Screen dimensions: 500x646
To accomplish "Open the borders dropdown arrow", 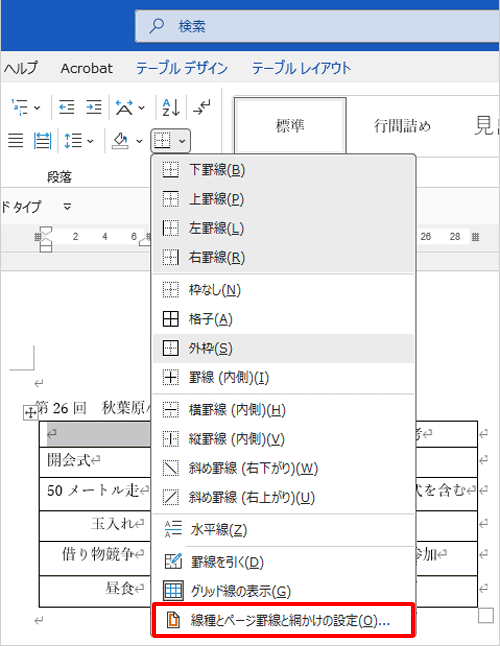I will (x=182, y=141).
